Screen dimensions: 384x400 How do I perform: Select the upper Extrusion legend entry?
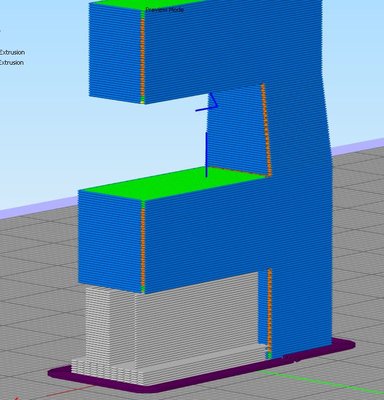click(x=12, y=52)
